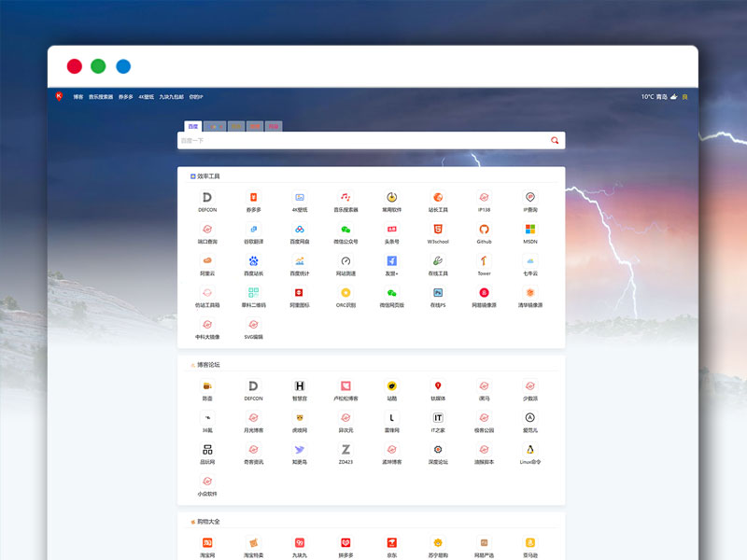The height and width of the screenshot is (560, 747).
Task: Click the 音乐搜索器 music note icon
Action: point(345,198)
